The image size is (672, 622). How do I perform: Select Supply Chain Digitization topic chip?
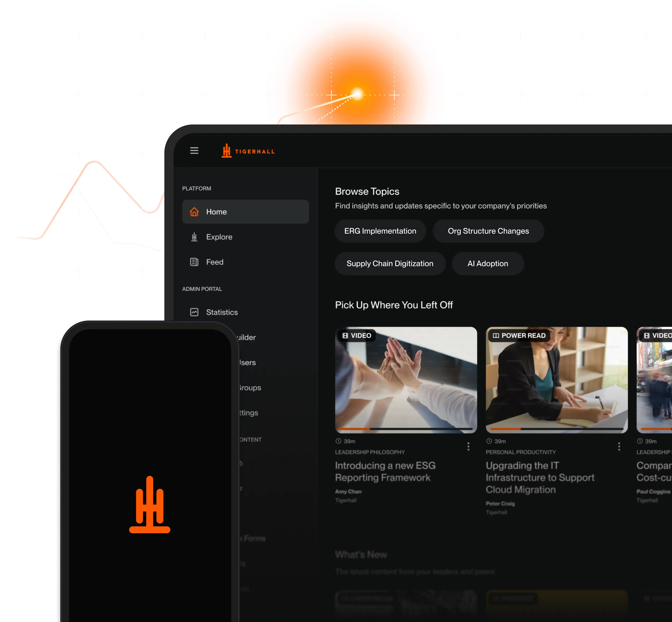click(390, 264)
